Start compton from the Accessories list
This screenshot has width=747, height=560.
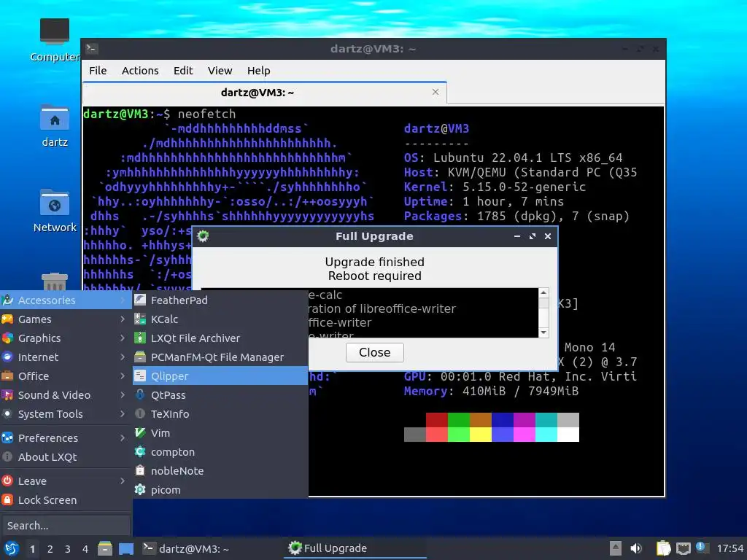tap(220, 452)
